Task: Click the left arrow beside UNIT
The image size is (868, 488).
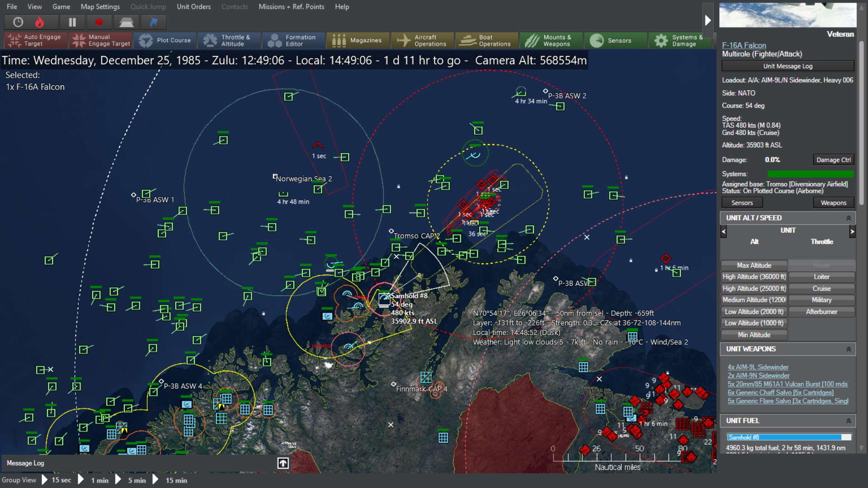Action: [x=723, y=232]
